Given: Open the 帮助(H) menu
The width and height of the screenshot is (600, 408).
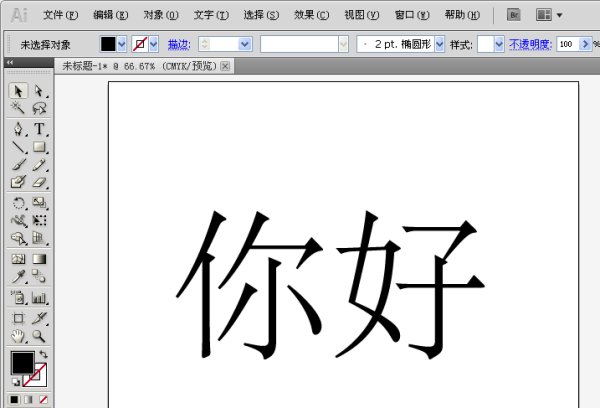Looking at the screenshot, I should pos(462,15).
